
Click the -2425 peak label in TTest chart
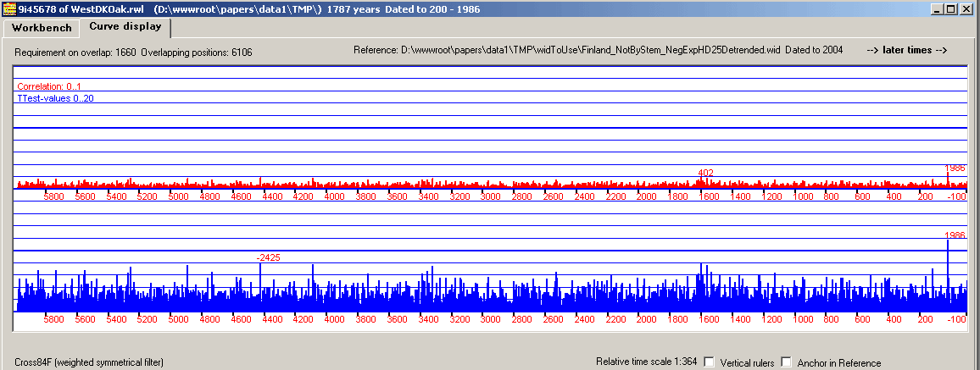click(267, 257)
